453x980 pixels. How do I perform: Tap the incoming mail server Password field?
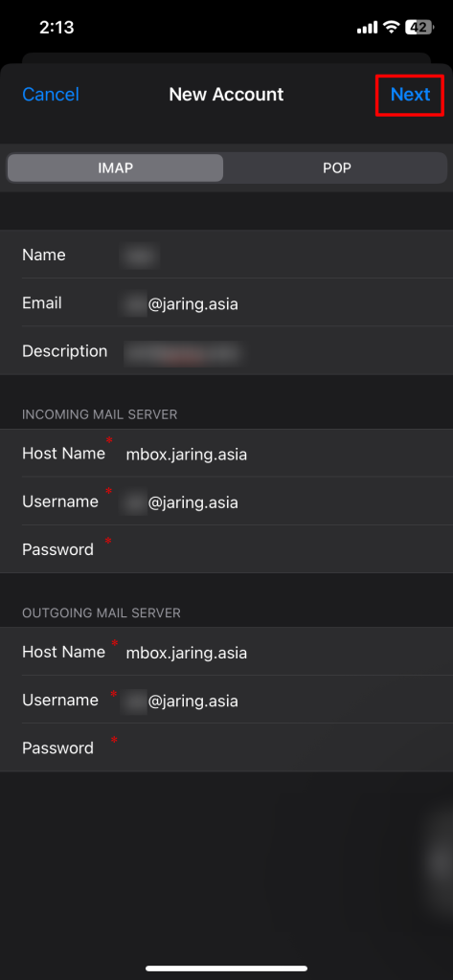(x=226, y=550)
